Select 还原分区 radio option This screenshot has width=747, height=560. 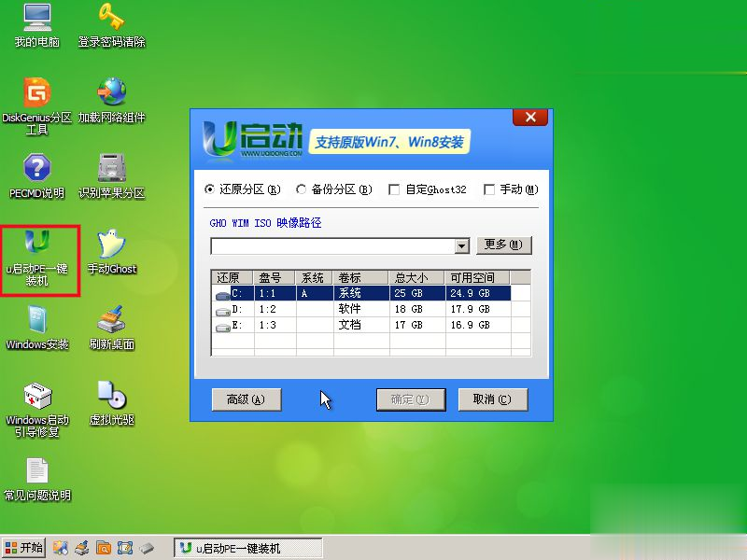pyautogui.click(x=210, y=189)
